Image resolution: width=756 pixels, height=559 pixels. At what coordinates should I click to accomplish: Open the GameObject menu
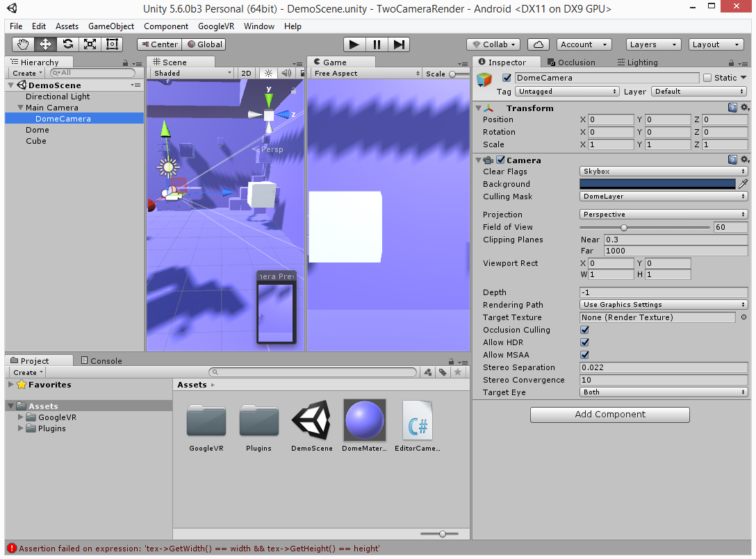[111, 26]
